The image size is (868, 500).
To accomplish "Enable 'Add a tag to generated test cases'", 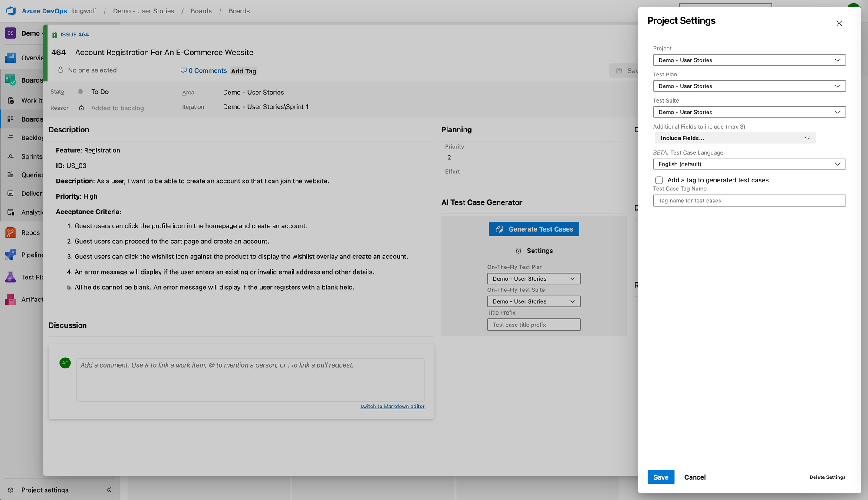I will 659,180.
